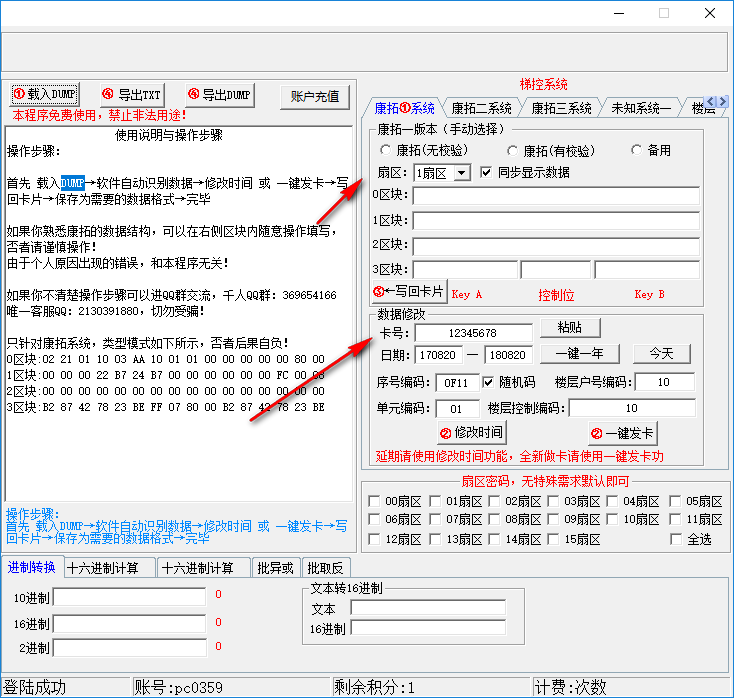Click the 10进制 input field
The width and height of the screenshot is (734, 698).
130,597
